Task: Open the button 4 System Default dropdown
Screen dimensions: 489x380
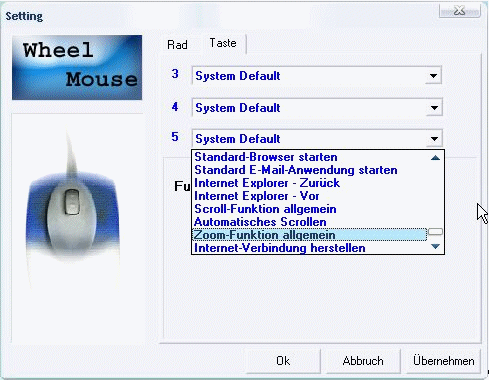Action: point(317,108)
